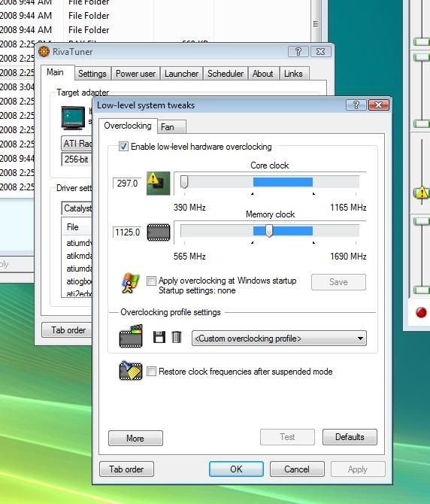The image size is (430, 504).
Task: Click the Test button
Action: coord(287,437)
